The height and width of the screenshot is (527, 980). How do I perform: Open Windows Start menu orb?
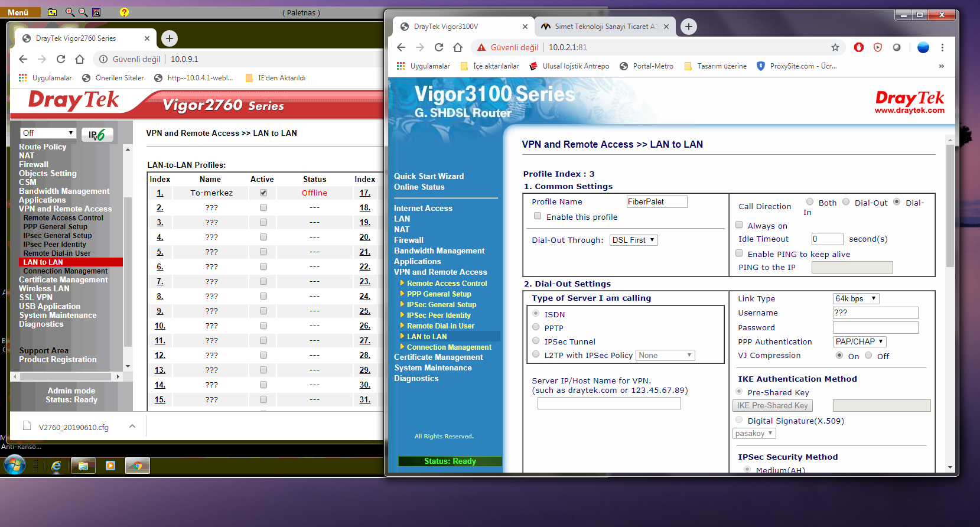[x=15, y=466]
